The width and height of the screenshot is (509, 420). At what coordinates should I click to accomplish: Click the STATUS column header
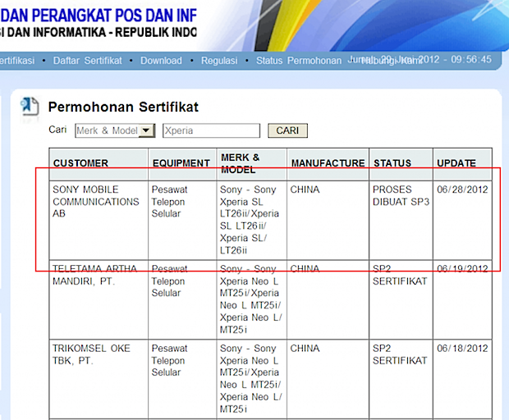pos(392,163)
